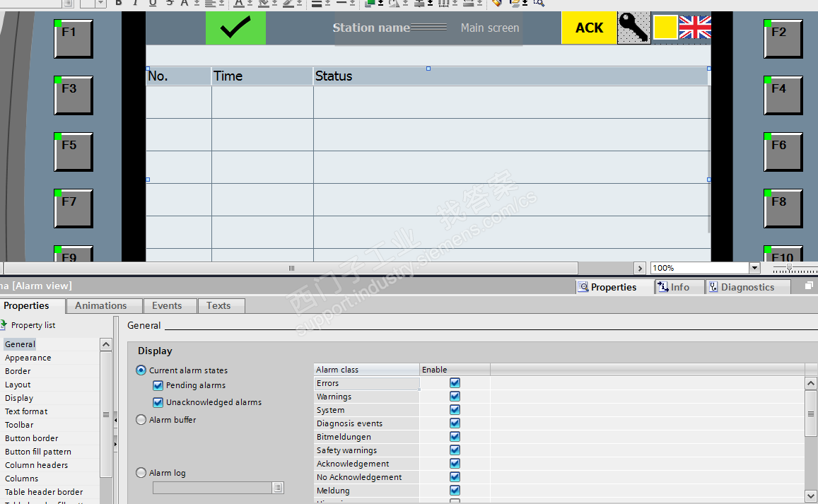
Task: Select the F3 function key
Action: (74, 95)
